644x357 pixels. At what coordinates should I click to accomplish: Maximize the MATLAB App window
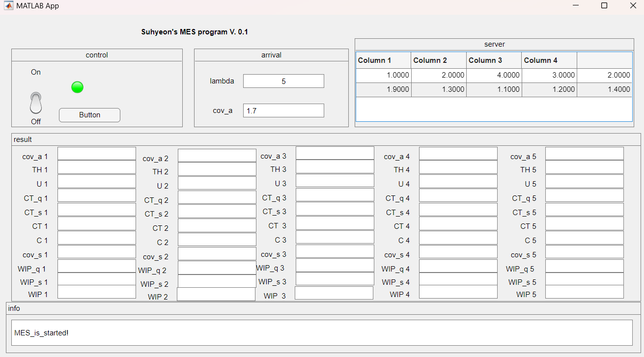point(604,5)
